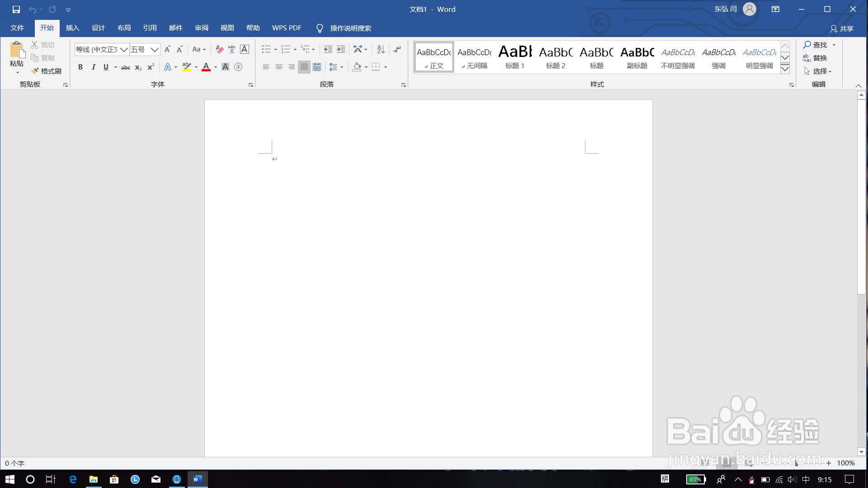Open line spacing dropdown
868x488 pixels.
[336, 67]
